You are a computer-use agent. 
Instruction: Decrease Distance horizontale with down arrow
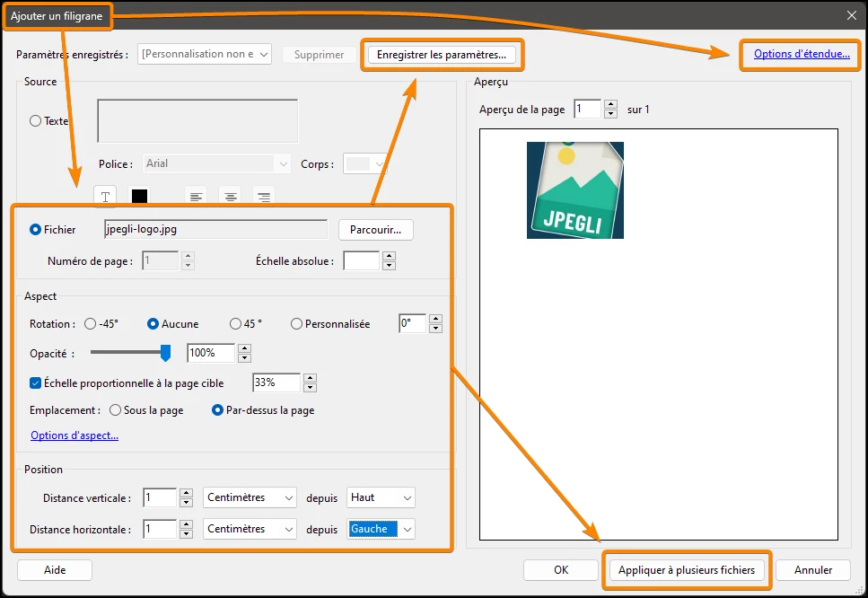point(187,533)
